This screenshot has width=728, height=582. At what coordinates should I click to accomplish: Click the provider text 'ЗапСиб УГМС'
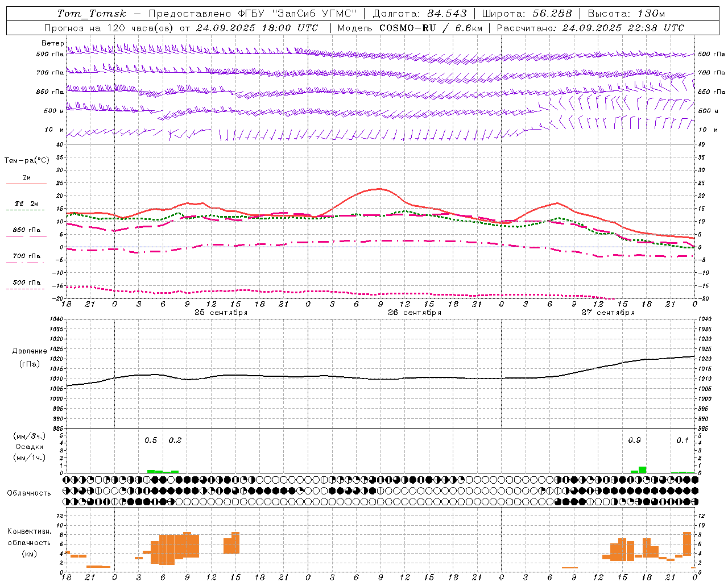tap(315, 14)
